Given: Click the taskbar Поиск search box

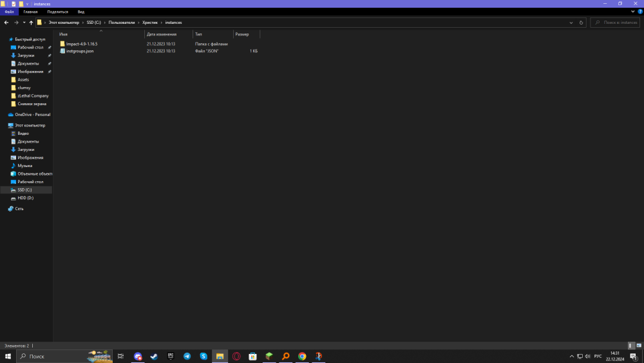Looking at the screenshot, I should click(x=64, y=357).
